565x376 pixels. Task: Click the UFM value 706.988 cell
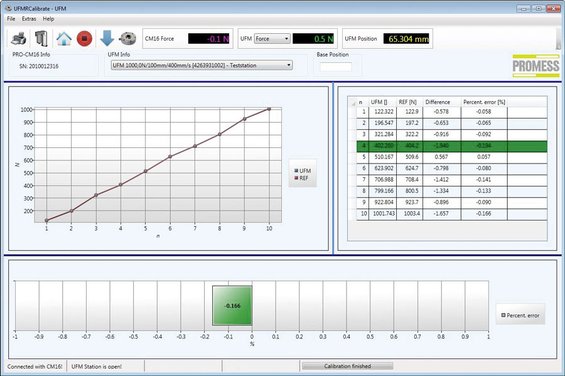pyautogui.click(x=382, y=180)
